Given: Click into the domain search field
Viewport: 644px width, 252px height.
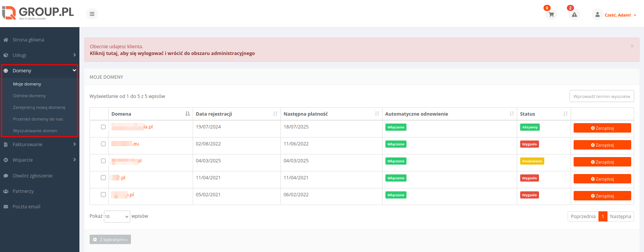Looking at the screenshot, I should coord(601,96).
